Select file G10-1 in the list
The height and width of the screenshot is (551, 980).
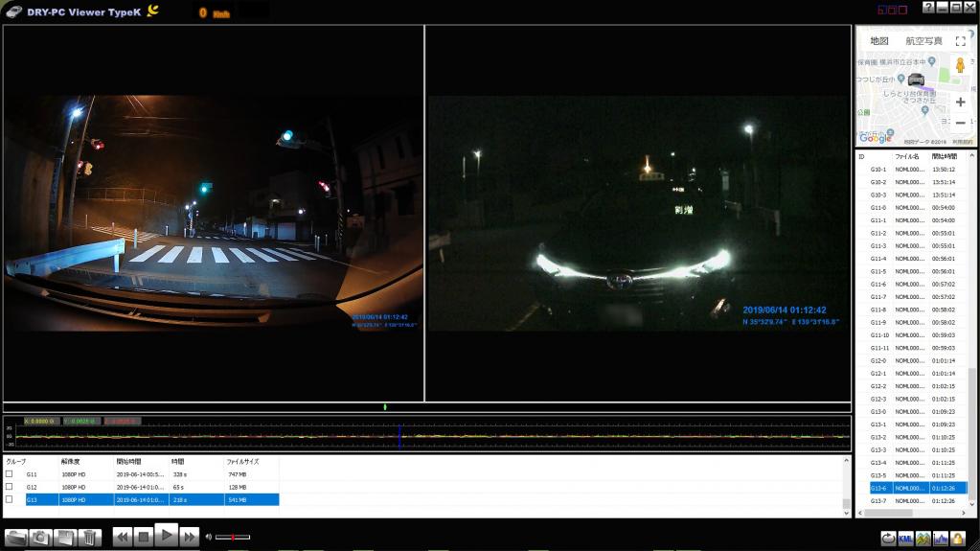click(x=918, y=170)
